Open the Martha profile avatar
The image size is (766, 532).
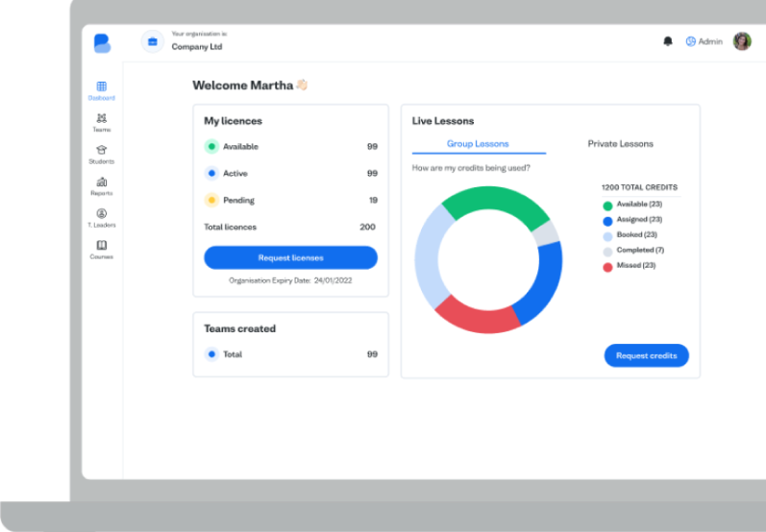point(742,41)
